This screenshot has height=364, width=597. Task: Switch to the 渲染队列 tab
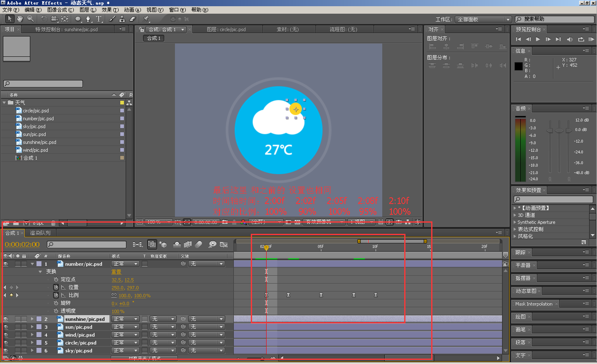pos(40,233)
